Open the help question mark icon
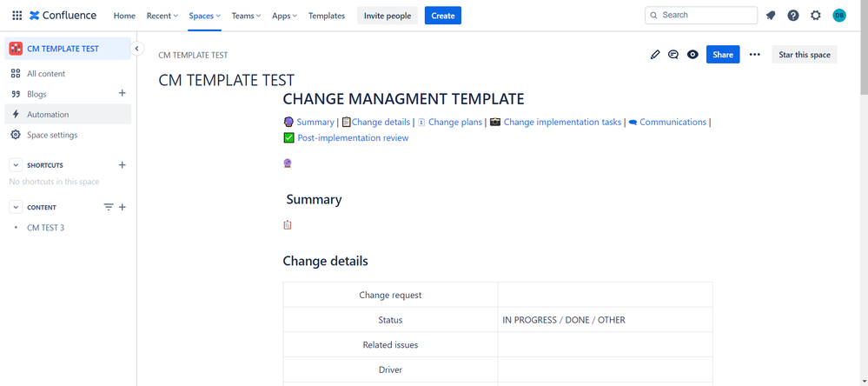 793,16
